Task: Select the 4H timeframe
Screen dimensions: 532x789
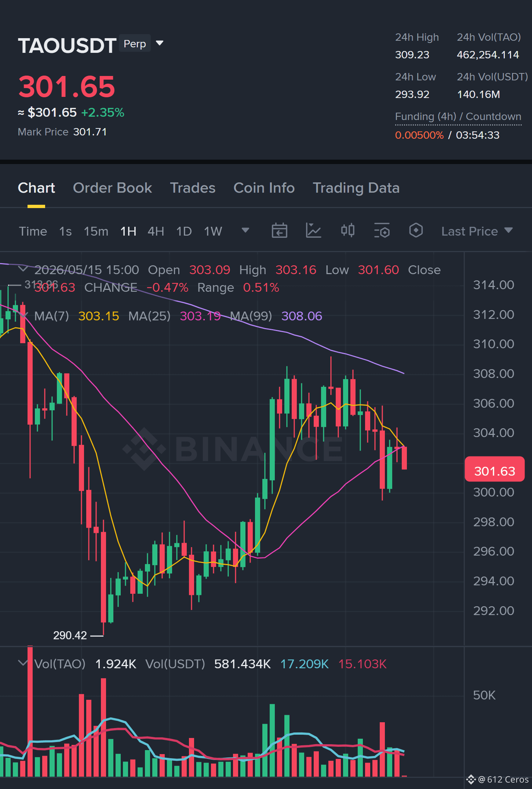Action: (156, 231)
